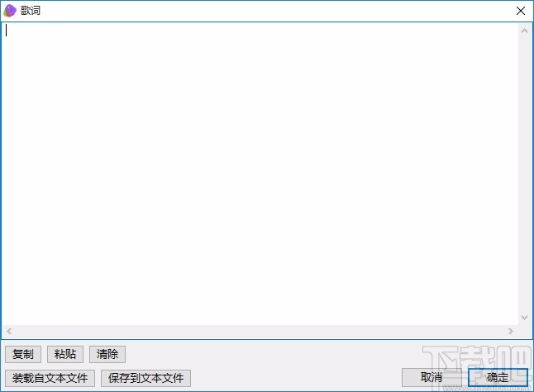This screenshot has width=534, height=392.
Task: Click the vertical scrollbar up arrow
Action: point(524,31)
